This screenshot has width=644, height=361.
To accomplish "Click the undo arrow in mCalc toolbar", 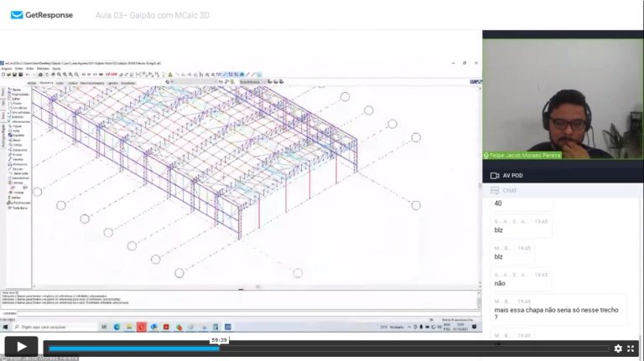I will [28, 75].
